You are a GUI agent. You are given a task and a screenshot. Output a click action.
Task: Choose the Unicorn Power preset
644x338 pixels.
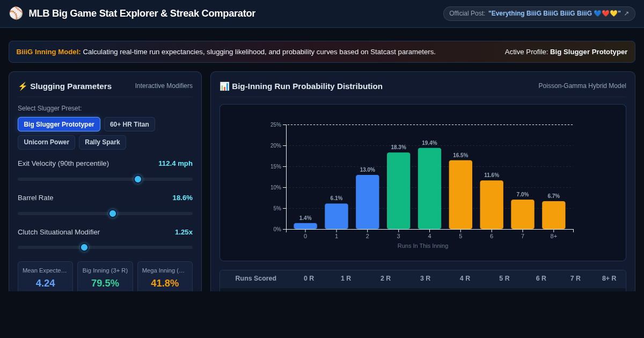(47, 142)
